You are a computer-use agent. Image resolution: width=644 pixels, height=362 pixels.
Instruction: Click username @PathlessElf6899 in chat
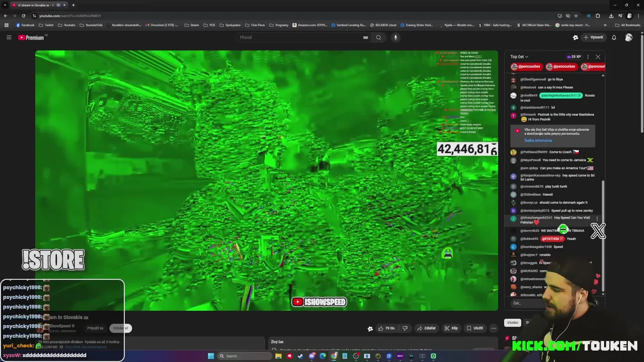coord(534,152)
